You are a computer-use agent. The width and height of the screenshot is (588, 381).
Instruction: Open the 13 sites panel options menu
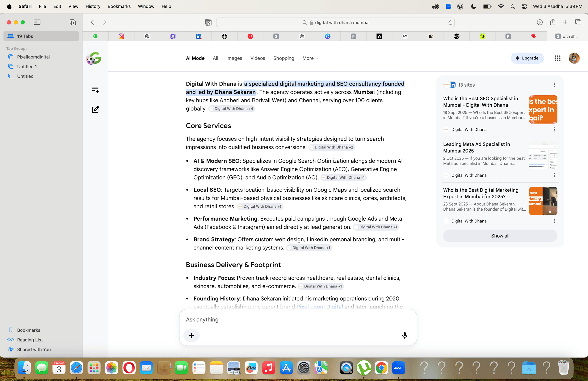554,85
